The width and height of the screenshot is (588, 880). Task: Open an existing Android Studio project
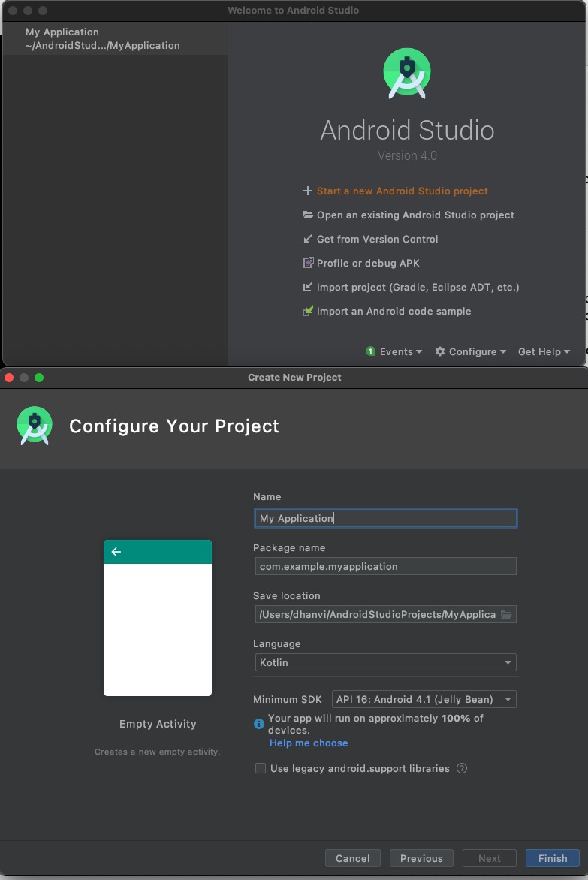pyautogui.click(x=415, y=215)
